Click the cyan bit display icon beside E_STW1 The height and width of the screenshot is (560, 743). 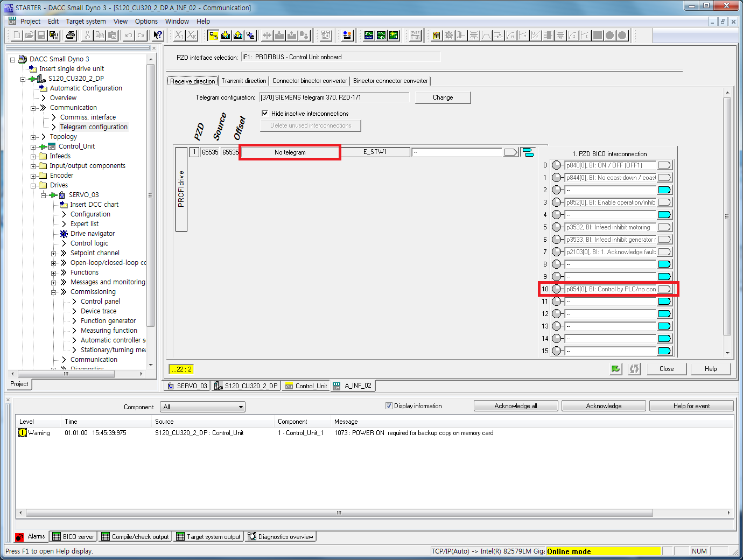click(x=529, y=152)
